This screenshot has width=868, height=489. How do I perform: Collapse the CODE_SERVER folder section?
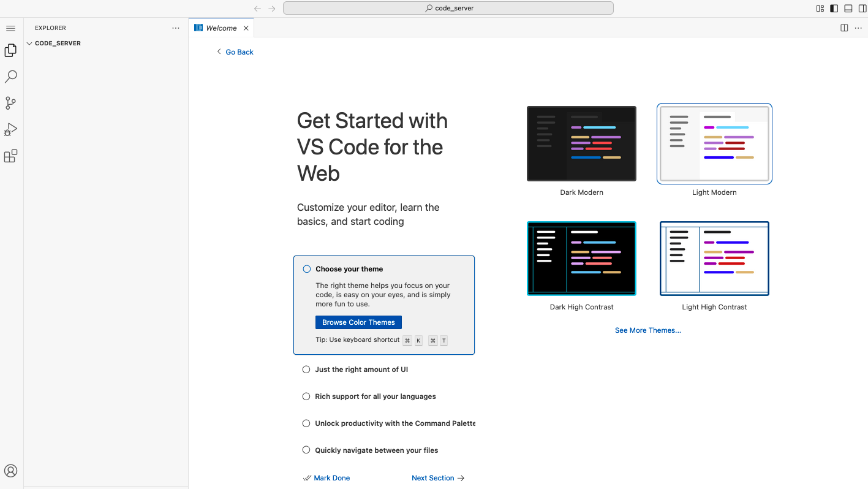(x=106, y=44)
